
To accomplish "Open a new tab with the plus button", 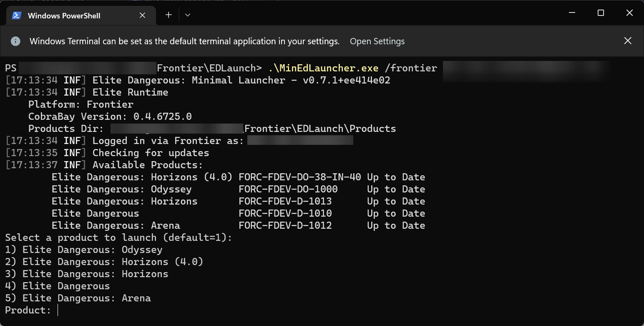I will pos(169,15).
